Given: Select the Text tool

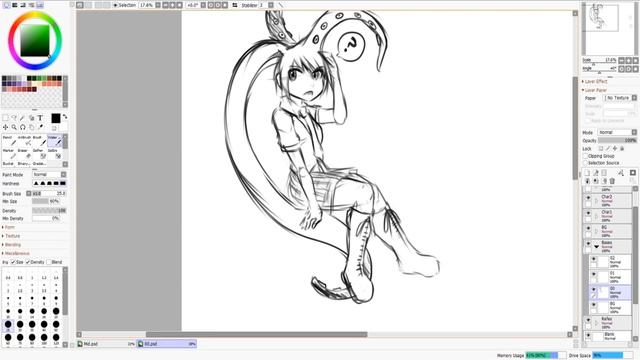Looking at the screenshot, I should (x=40, y=118).
